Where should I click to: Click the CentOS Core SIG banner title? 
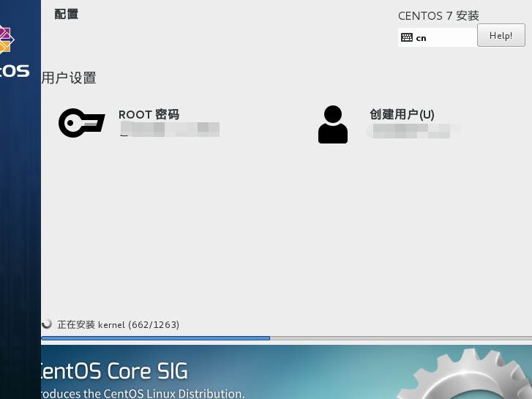tap(114, 370)
